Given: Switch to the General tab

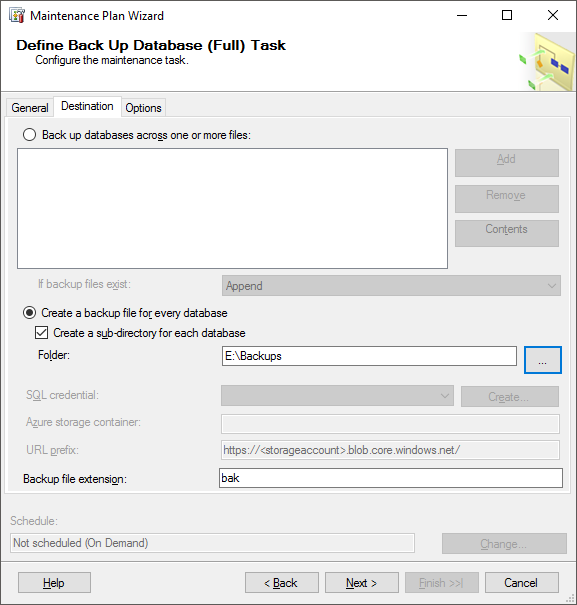Looking at the screenshot, I should (30, 108).
